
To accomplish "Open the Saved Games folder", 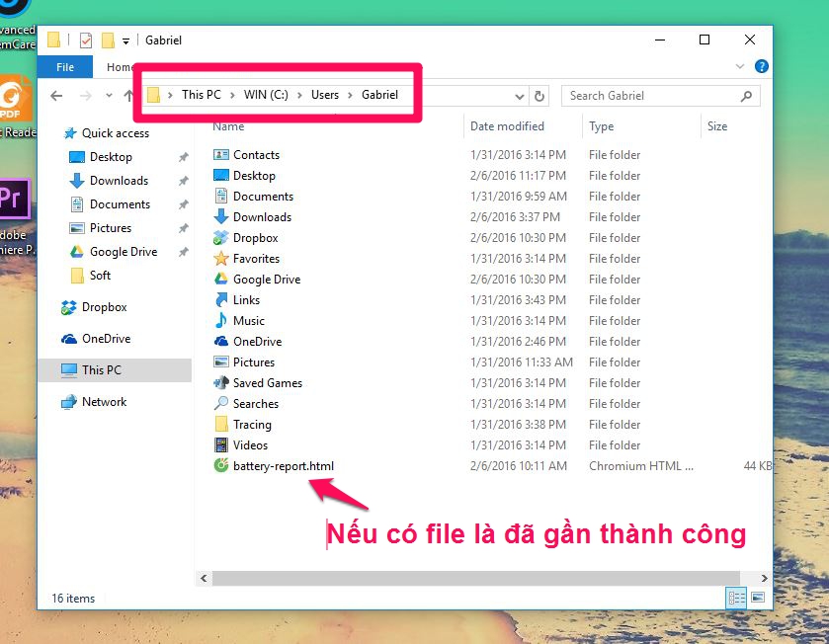I will coord(265,382).
